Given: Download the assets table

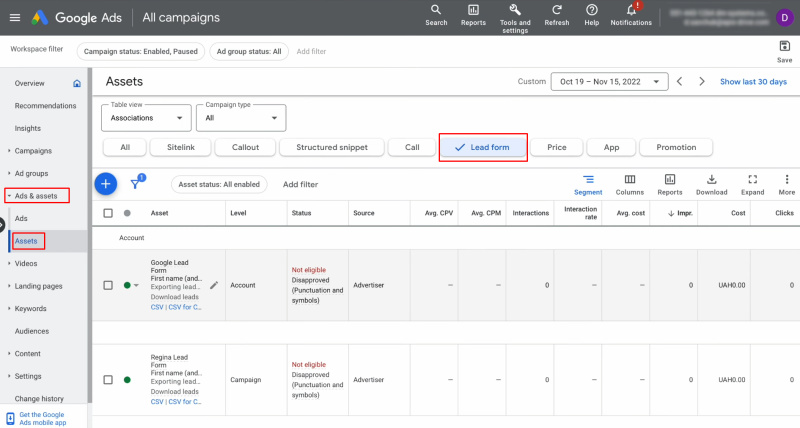Looking at the screenshot, I should [x=711, y=185].
